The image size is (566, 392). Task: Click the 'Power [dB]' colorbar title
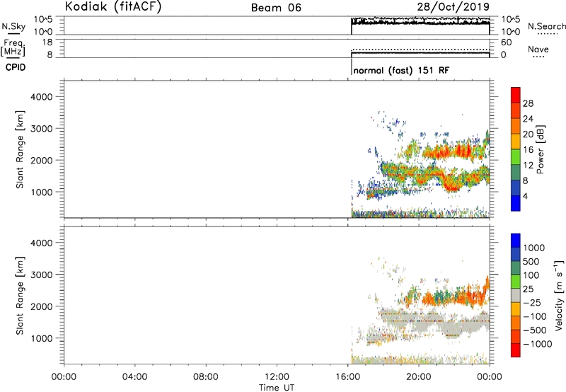point(540,149)
